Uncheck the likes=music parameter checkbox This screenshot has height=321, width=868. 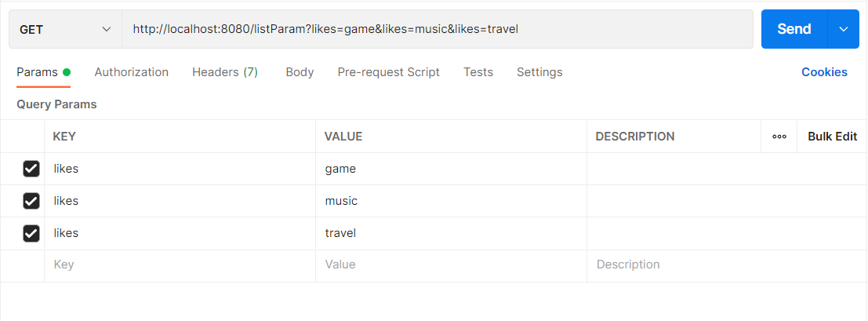point(31,201)
